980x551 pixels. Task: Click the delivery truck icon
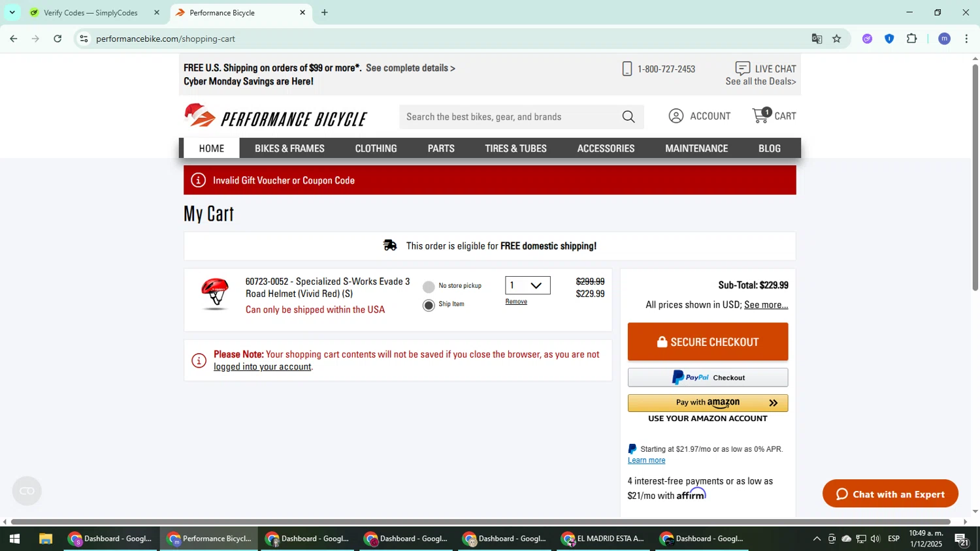click(x=390, y=245)
